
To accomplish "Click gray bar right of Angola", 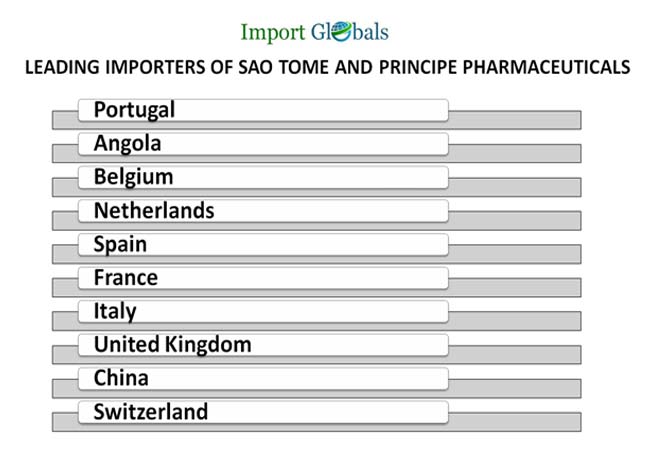I will 514,154.
